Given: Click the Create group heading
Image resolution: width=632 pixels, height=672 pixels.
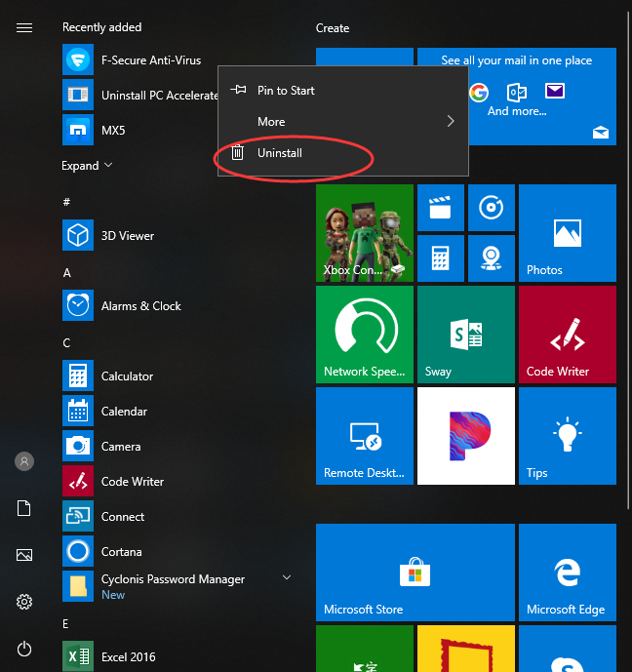Looking at the screenshot, I should click(x=333, y=28).
